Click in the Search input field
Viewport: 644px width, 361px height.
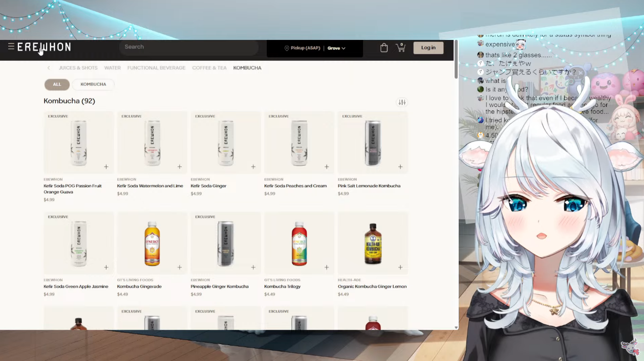(189, 47)
